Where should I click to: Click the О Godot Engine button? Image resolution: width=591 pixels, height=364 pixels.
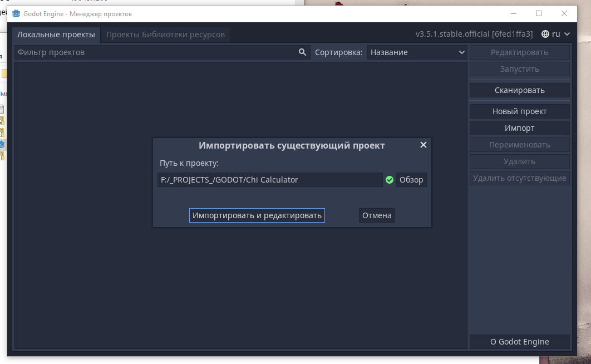519,342
